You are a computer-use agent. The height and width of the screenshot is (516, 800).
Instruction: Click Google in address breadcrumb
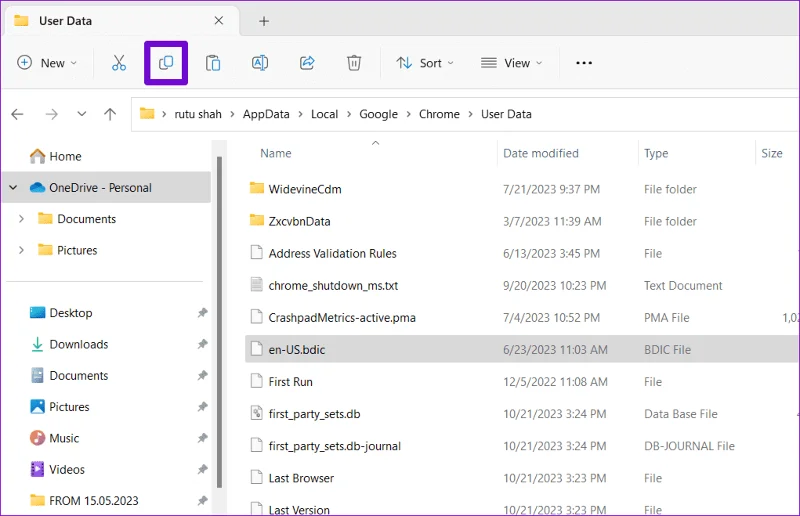tap(378, 114)
